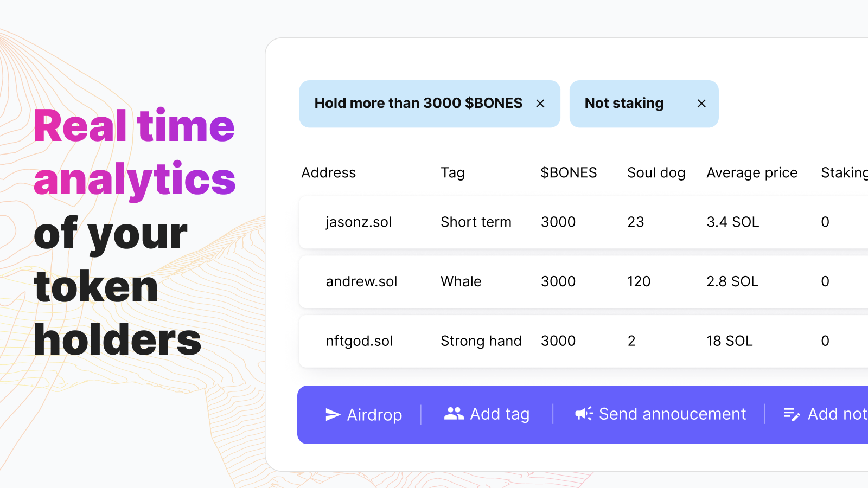Sort by the Soul dog column header

tap(656, 172)
